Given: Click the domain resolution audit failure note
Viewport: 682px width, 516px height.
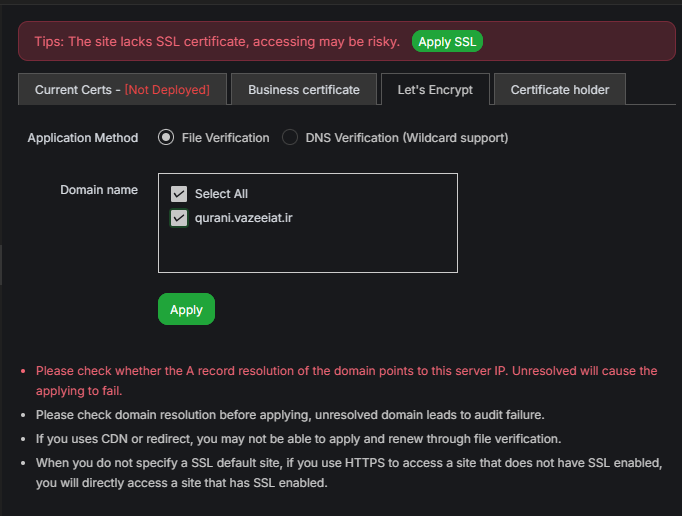Looking at the screenshot, I should (x=290, y=414).
